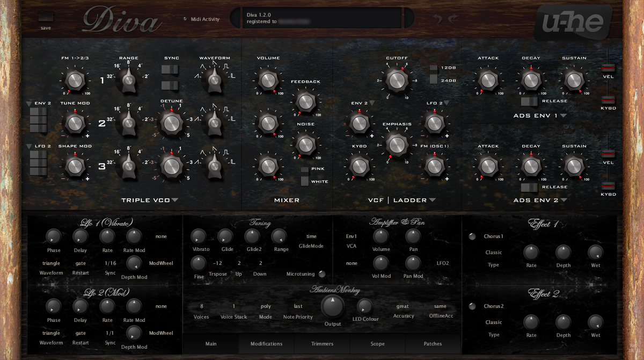Image resolution: width=644 pixels, height=360 pixels.
Task: Click the Lfo 1 triangle Waveform value
Action: (x=51, y=263)
